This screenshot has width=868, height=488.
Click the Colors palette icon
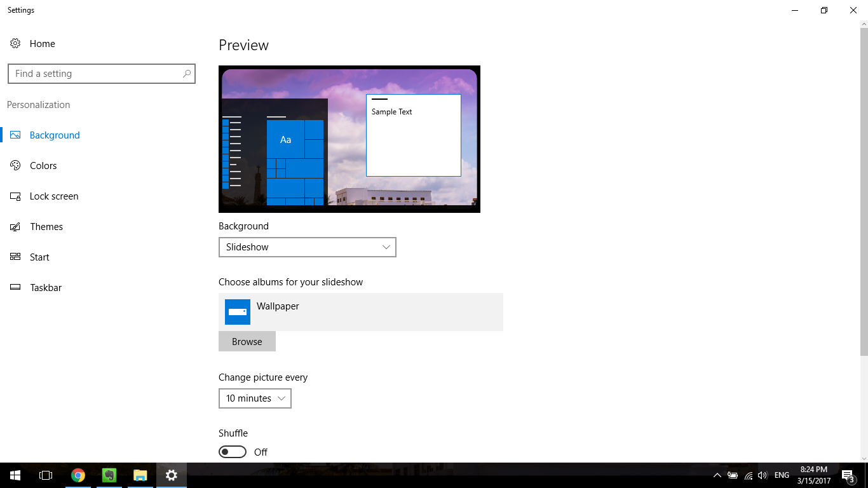pos(16,166)
